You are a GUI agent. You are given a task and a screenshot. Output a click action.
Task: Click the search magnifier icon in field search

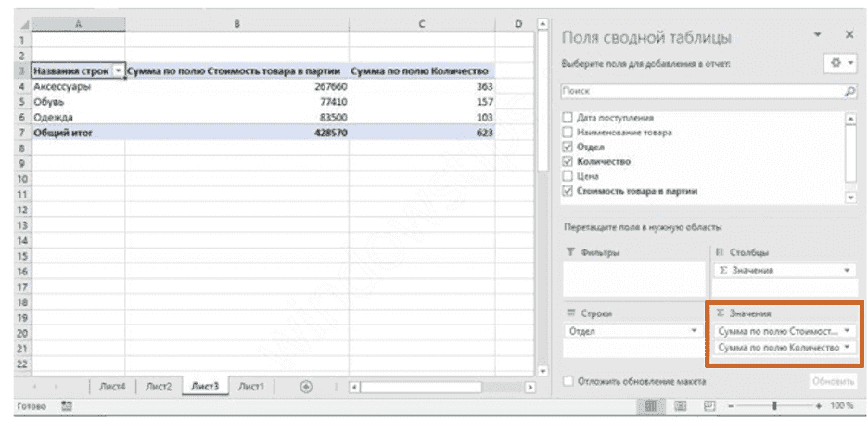(x=849, y=92)
